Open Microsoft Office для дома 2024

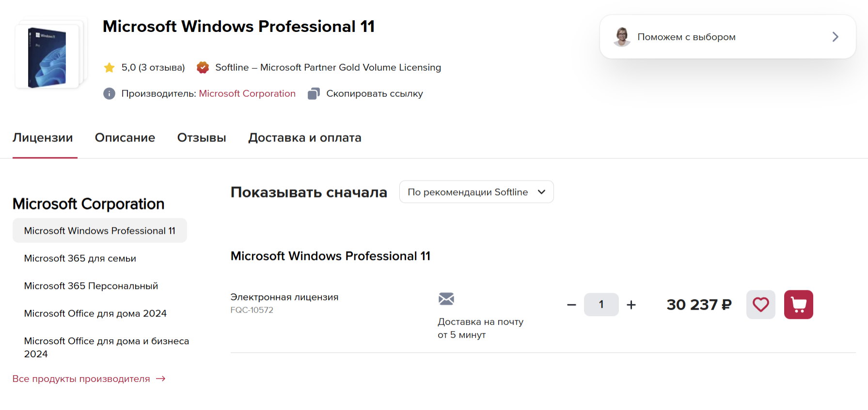click(x=95, y=314)
